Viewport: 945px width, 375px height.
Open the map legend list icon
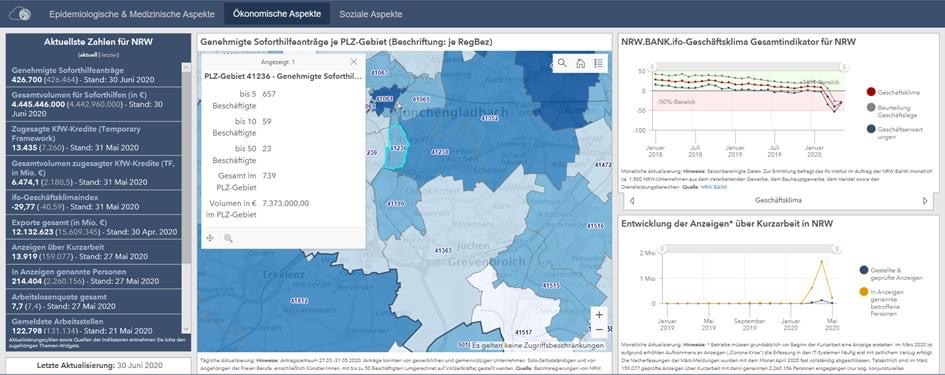(x=598, y=63)
